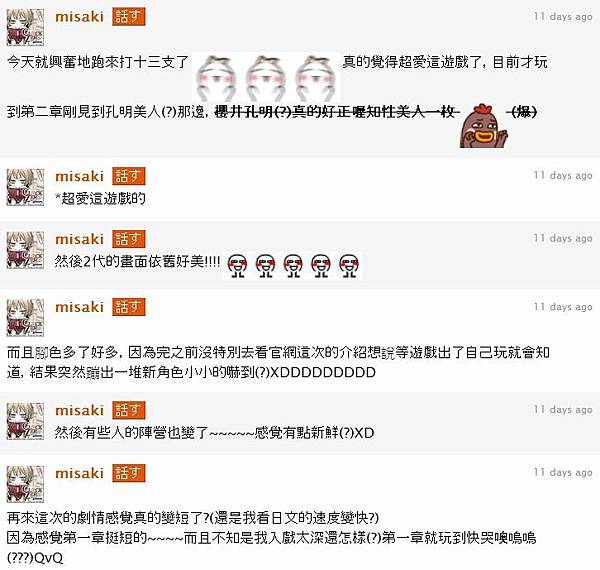Screen dimensions: 600x570
Task: Click the middle blushing bunny emoticon
Action: pyautogui.click(x=266, y=78)
